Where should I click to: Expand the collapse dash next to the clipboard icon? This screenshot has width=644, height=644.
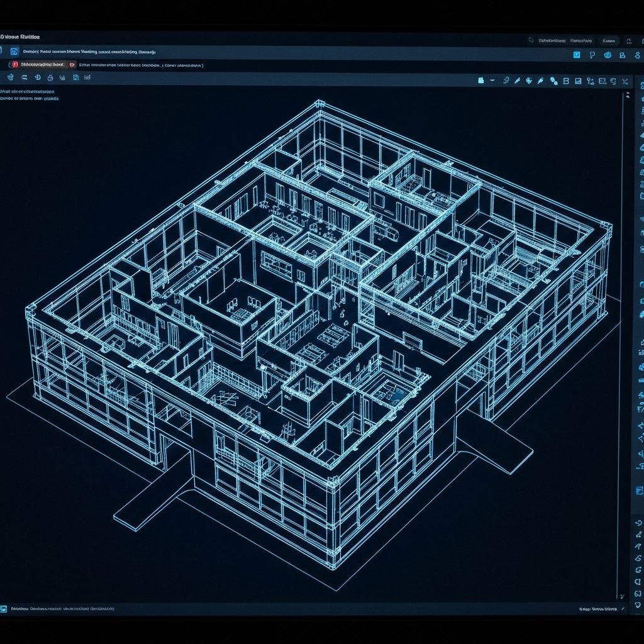[x=492, y=80]
